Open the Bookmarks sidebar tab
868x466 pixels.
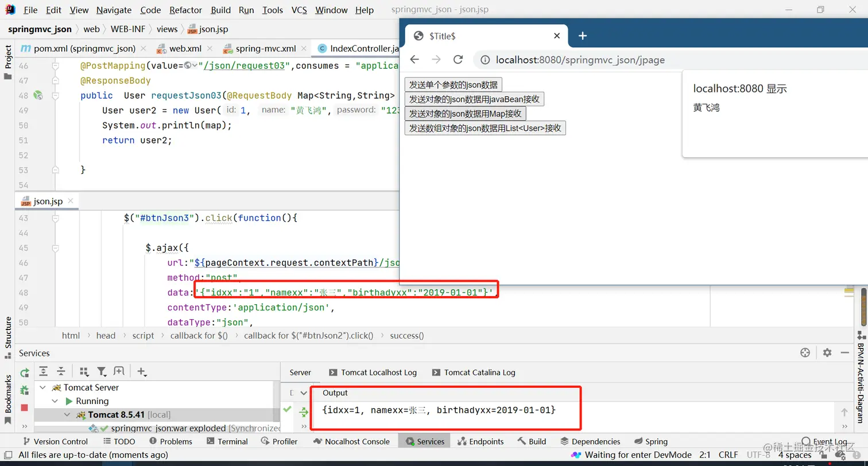8,399
